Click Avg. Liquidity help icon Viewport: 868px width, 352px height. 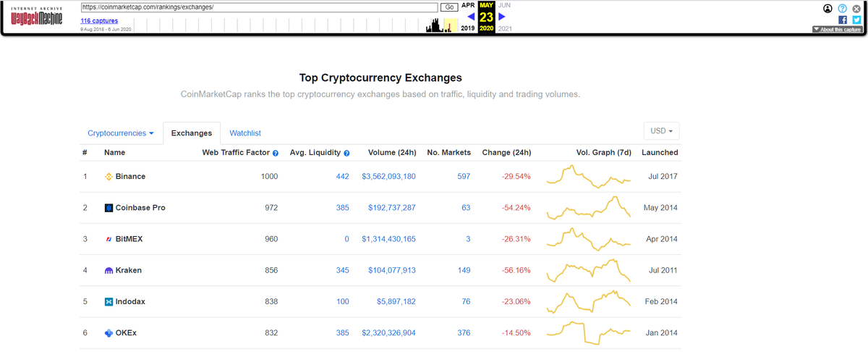tap(347, 154)
